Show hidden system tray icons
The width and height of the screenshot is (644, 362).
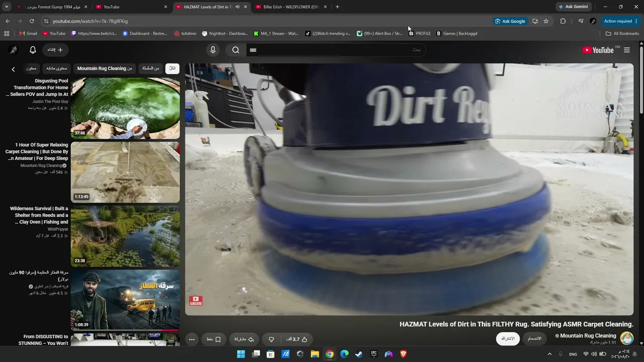tap(549, 354)
